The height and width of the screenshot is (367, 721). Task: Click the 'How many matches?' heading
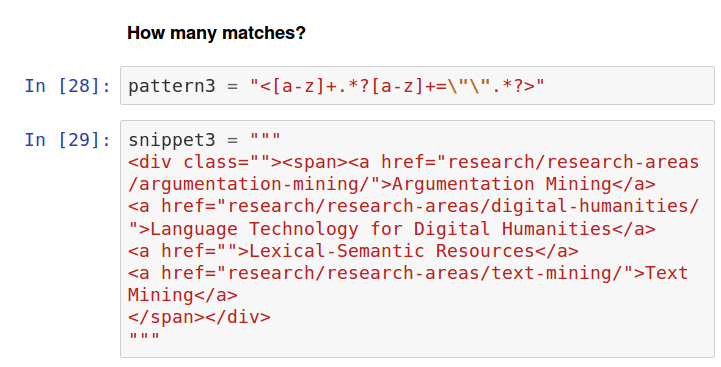pyautogui.click(x=216, y=33)
